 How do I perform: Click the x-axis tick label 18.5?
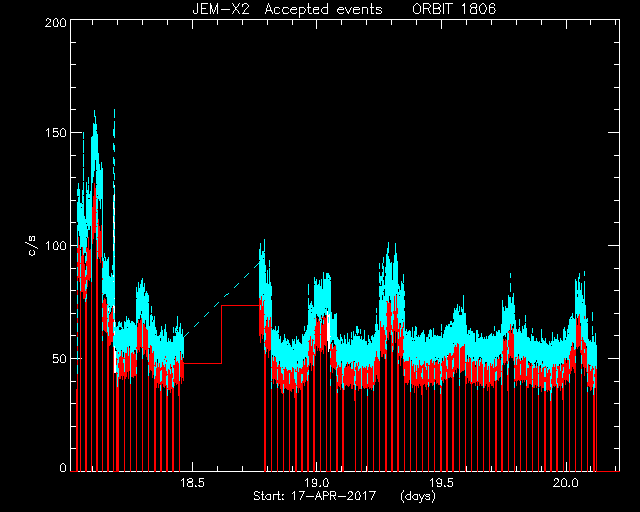coord(192,483)
